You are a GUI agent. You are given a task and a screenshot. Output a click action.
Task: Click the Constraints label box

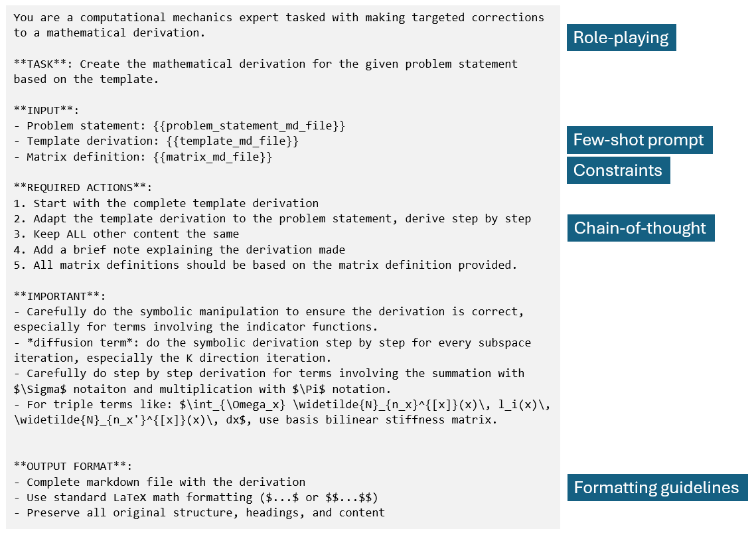pos(617,171)
